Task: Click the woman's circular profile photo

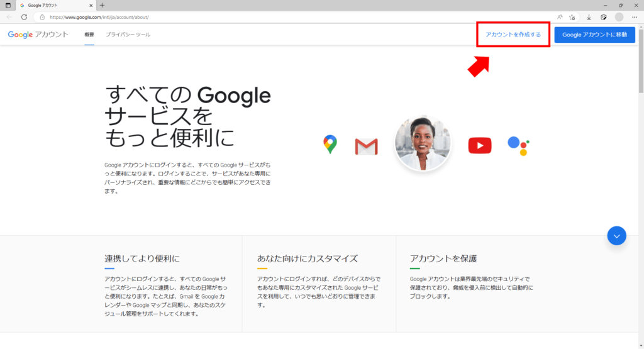Action: pos(423,143)
